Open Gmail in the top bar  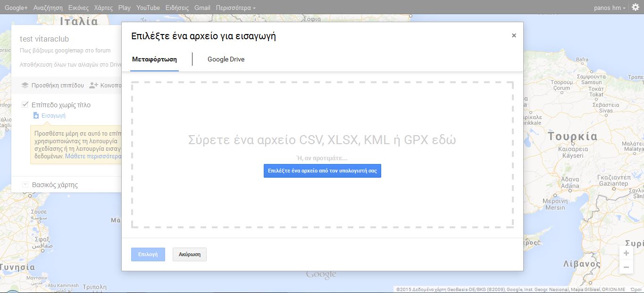point(202,8)
